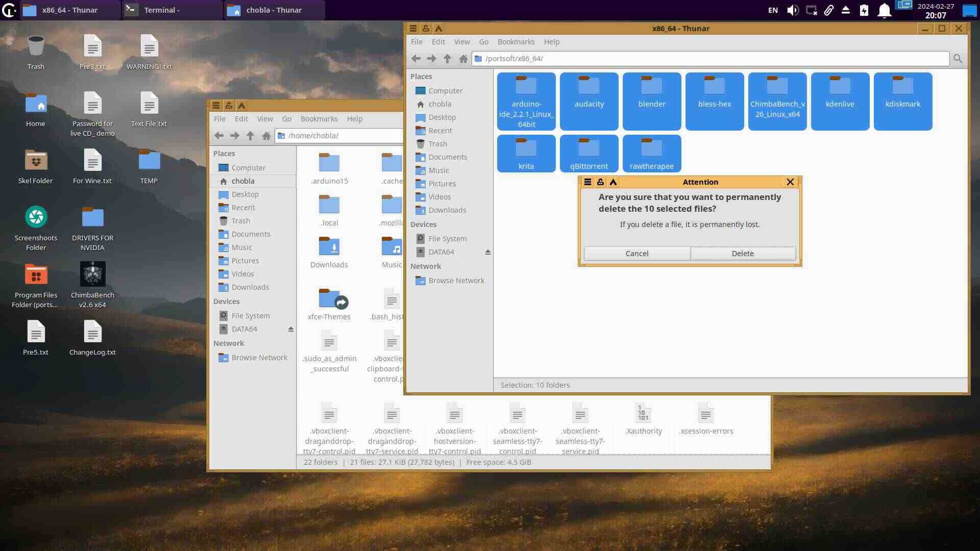Select File System in the x86_64 sidebar
Screen dimensions: 980x551
pos(447,239)
